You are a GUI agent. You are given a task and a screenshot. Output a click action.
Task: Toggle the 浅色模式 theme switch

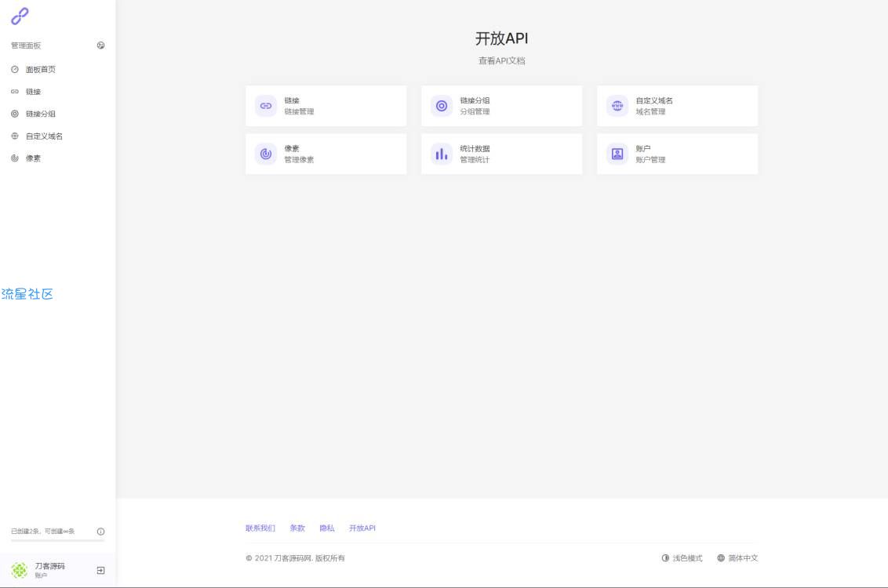(682, 558)
